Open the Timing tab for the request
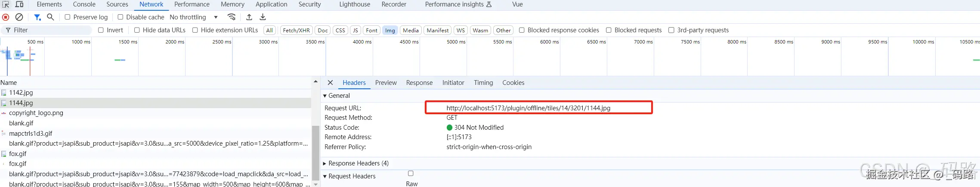Screen dimensions: 980x187 483,83
